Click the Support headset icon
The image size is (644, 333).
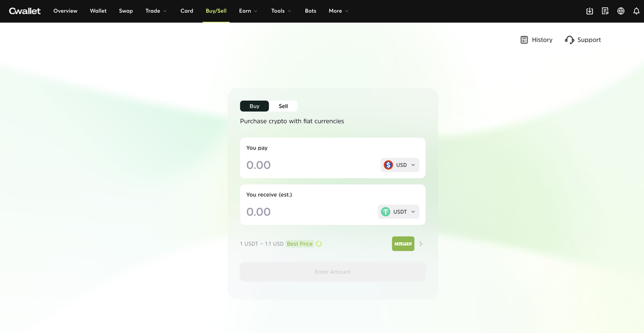click(x=569, y=40)
